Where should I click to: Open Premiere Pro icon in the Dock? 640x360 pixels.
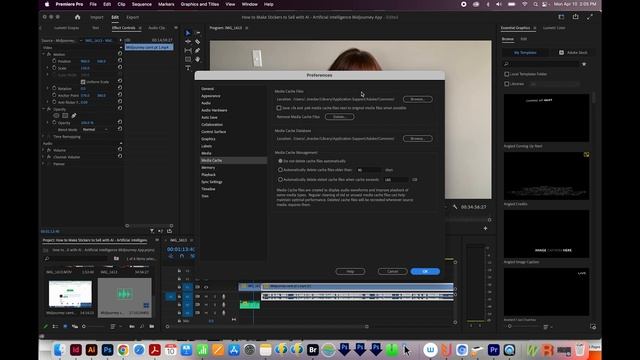pyautogui.click(x=493, y=350)
